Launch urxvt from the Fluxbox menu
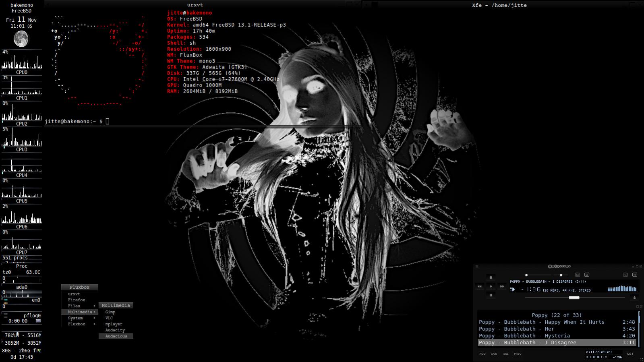 click(79, 294)
